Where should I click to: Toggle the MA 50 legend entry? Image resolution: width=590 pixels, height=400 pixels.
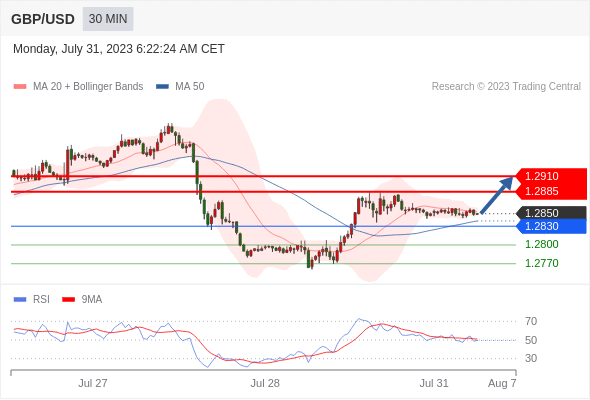(x=180, y=87)
